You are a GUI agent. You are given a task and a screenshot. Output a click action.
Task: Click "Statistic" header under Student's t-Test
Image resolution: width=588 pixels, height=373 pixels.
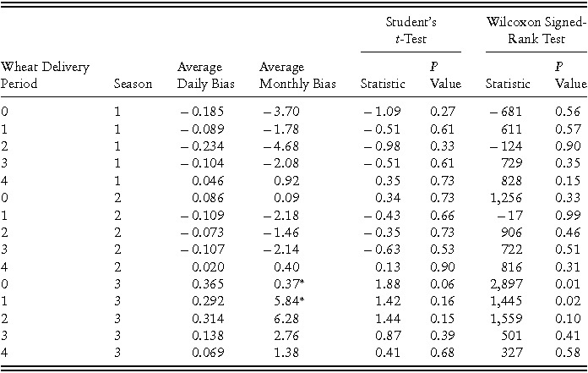click(383, 84)
